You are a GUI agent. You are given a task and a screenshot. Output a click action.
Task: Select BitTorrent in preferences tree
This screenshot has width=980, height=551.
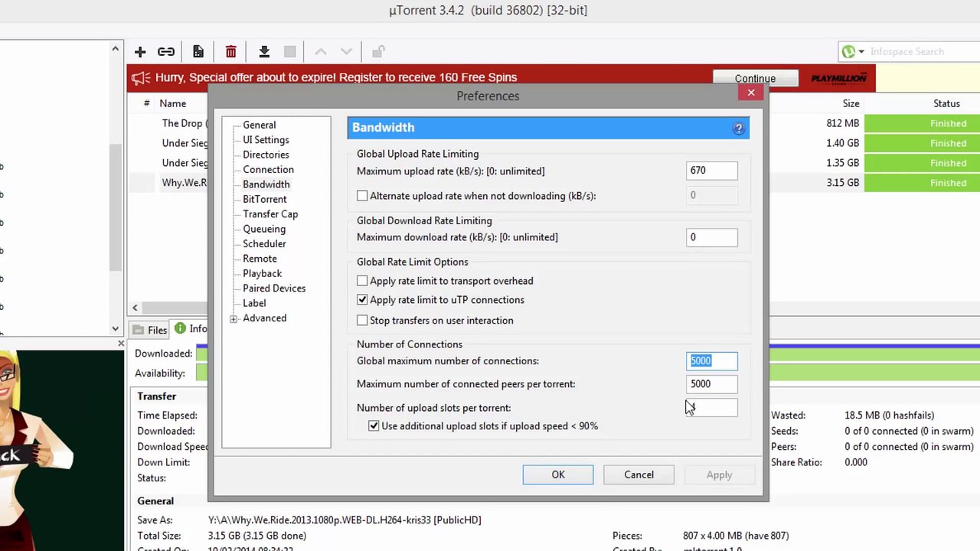264,199
